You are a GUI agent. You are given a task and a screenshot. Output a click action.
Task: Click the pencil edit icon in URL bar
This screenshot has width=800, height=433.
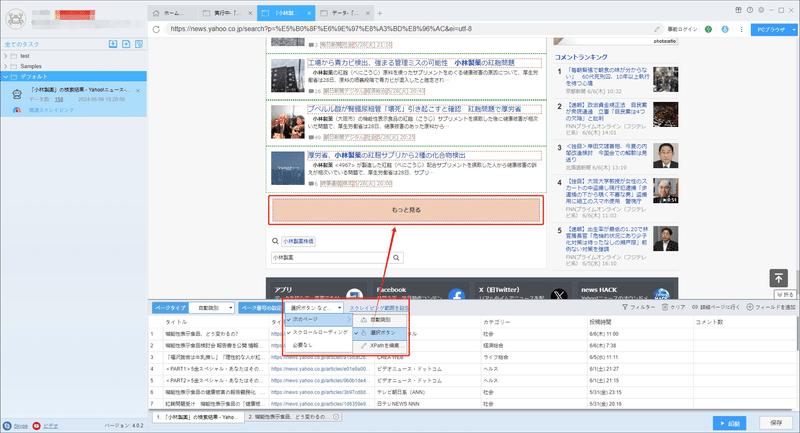pyautogui.click(x=657, y=29)
